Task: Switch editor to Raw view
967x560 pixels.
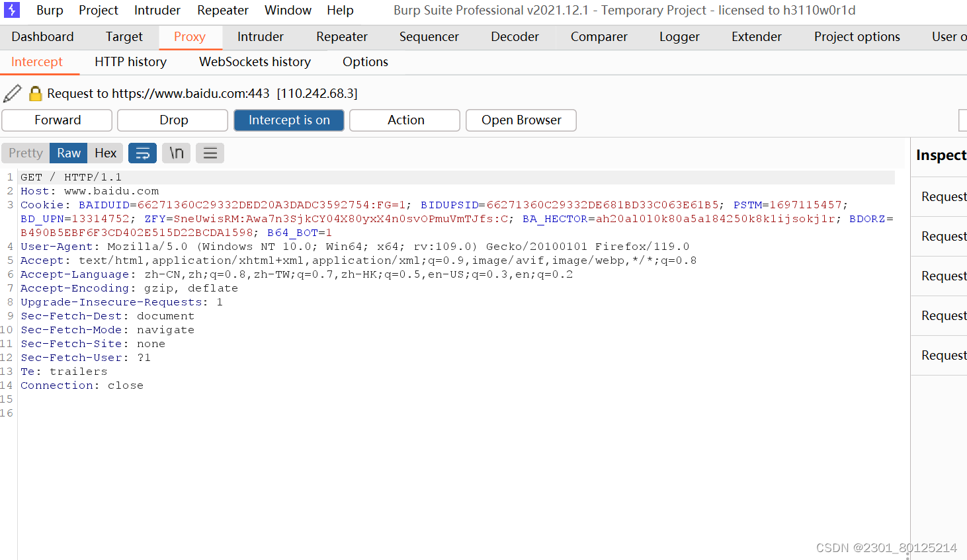Action: (x=69, y=153)
